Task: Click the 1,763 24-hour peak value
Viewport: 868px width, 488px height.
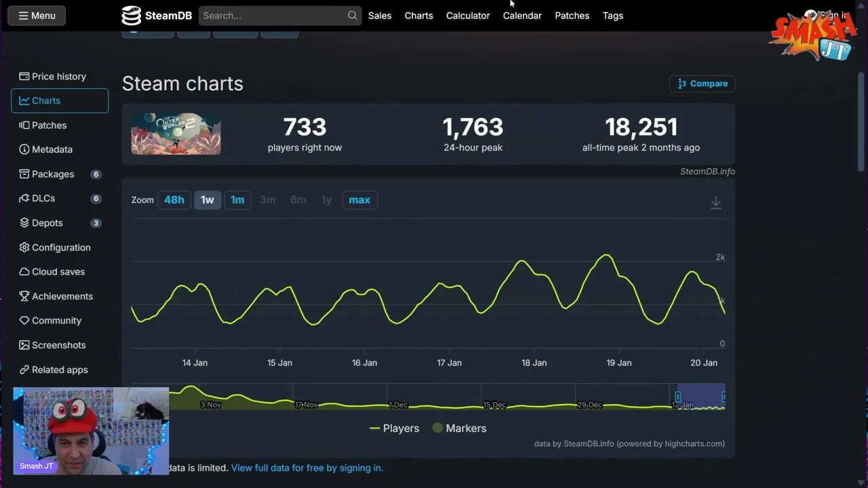Action: (x=473, y=127)
